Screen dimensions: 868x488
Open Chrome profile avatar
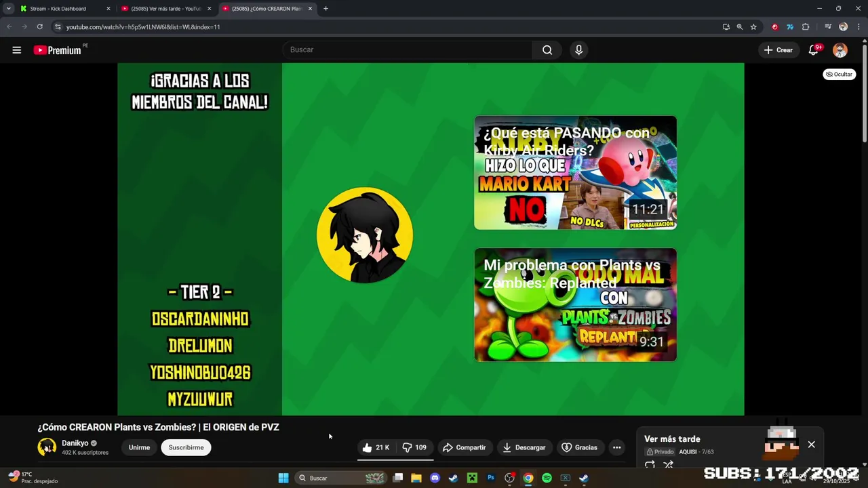(843, 27)
